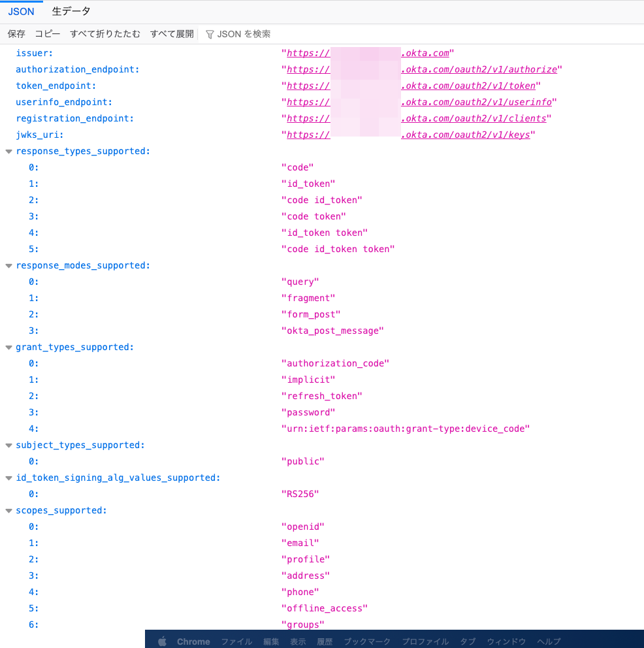Select the "form_post" value
Image resolution: width=644 pixels, height=648 pixels.
[311, 314]
